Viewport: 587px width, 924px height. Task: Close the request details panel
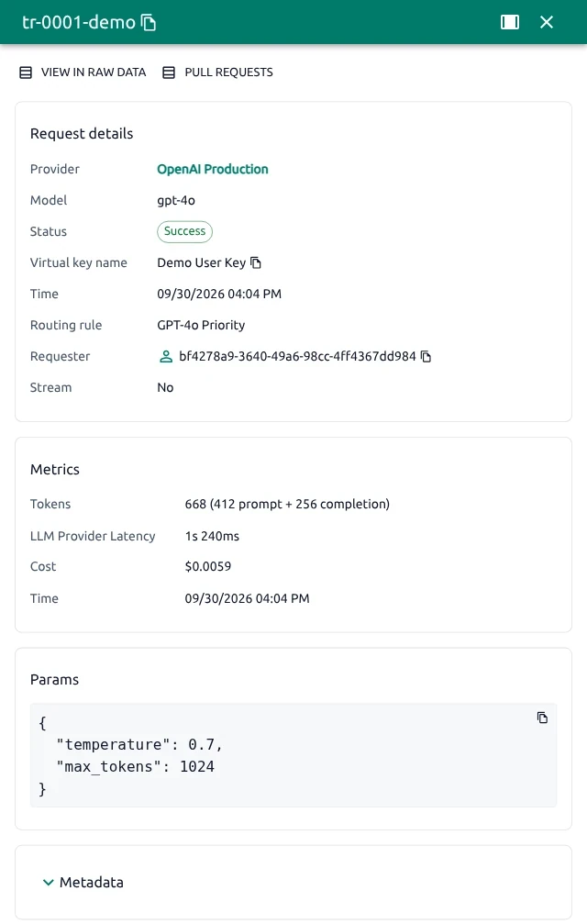click(x=547, y=22)
